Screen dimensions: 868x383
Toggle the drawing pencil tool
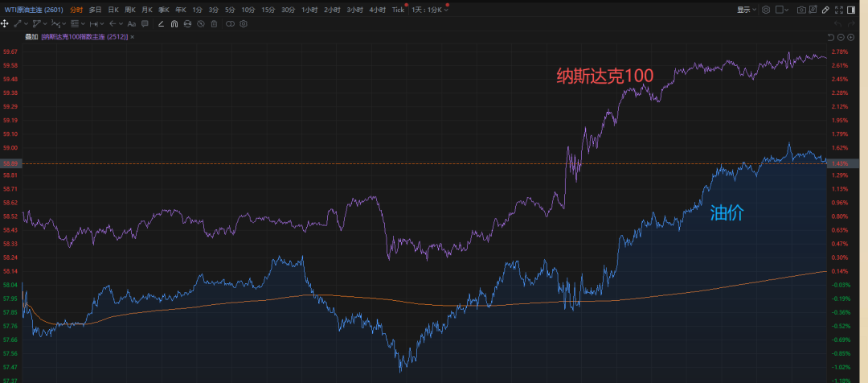point(825,10)
